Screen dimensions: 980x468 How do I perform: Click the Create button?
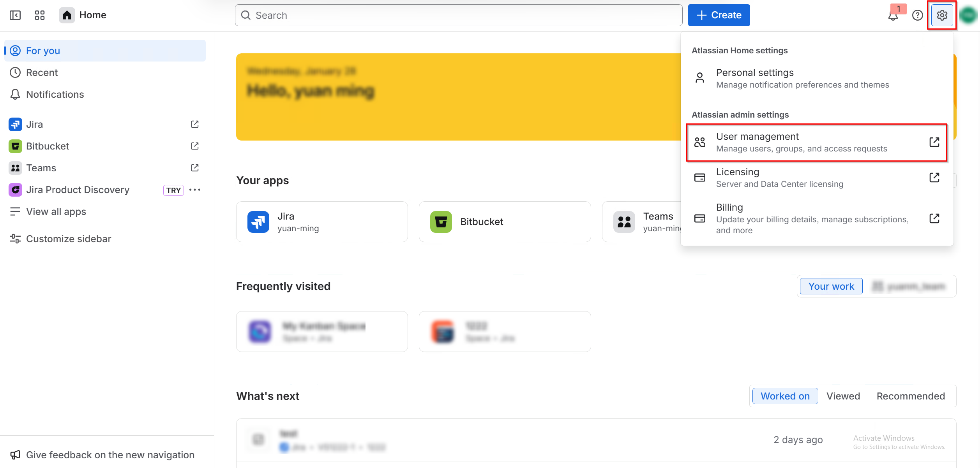[x=718, y=15]
